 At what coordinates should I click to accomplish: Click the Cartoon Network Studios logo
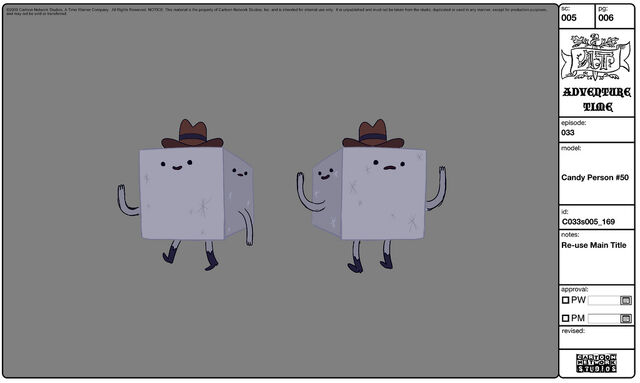pos(596,363)
